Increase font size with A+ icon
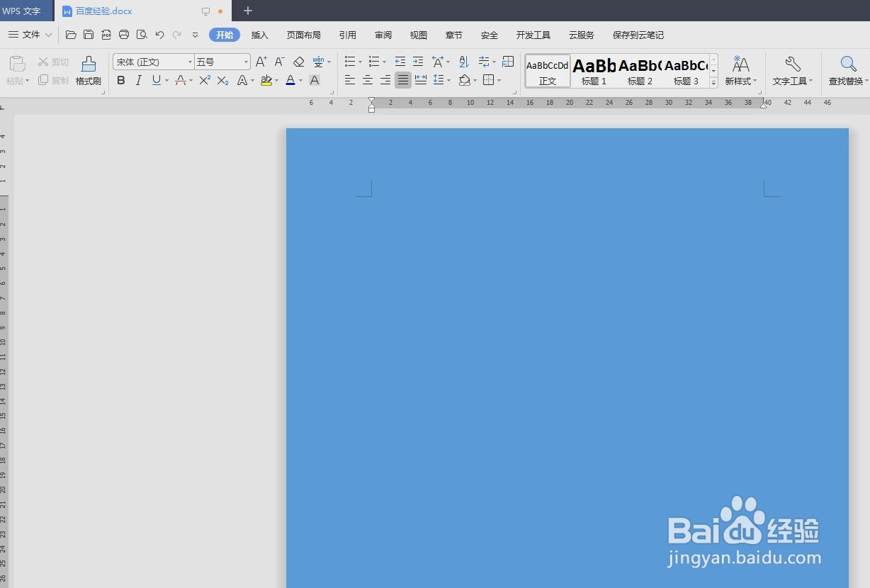This screenshot has height=588, width=870. 261,62
